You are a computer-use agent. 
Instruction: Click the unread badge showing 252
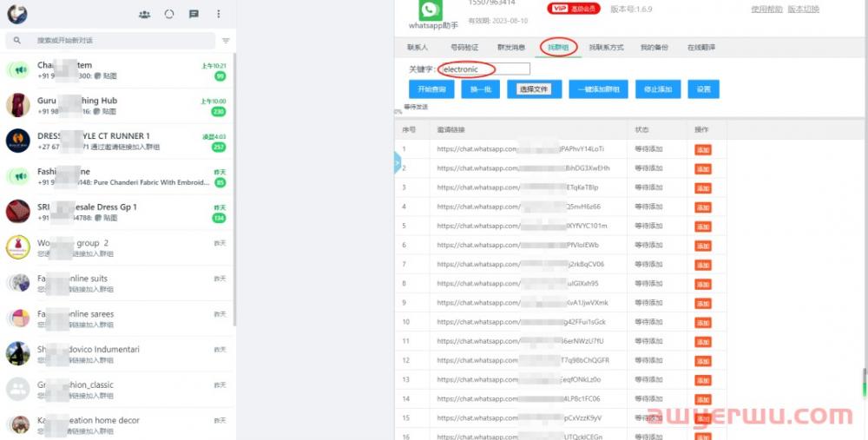tap(218, 148)
